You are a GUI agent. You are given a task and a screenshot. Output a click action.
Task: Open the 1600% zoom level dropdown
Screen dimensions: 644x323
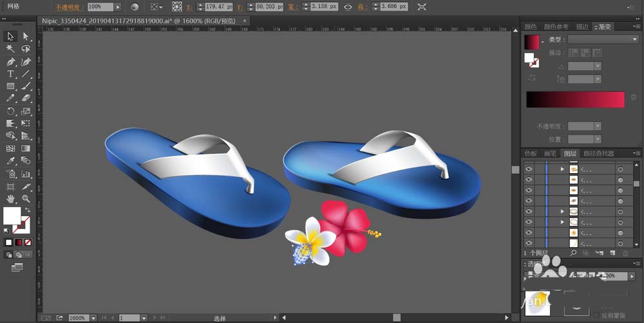click(93, 318)
